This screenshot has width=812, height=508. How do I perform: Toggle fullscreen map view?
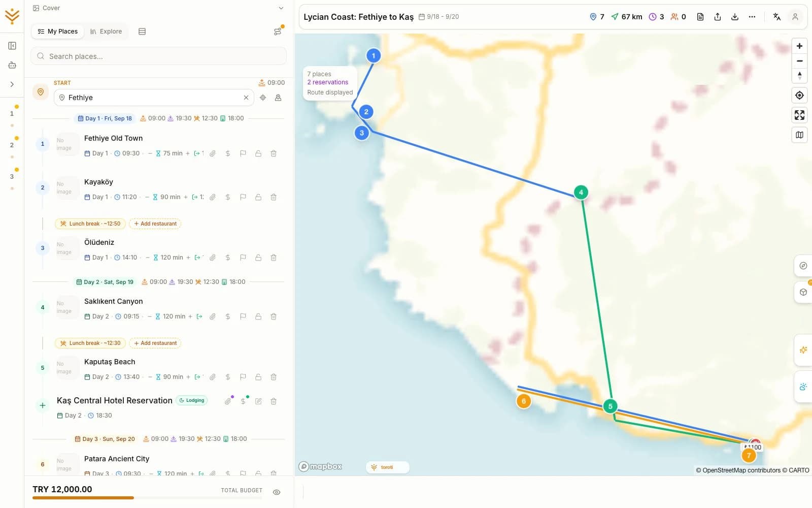coord(799,115)
